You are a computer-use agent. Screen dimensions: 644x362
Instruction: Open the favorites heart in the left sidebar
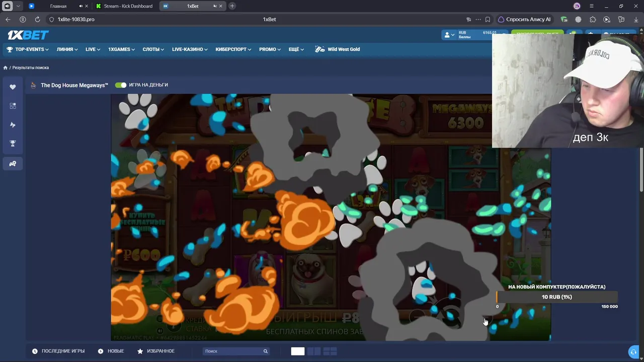tap(13, 87)
